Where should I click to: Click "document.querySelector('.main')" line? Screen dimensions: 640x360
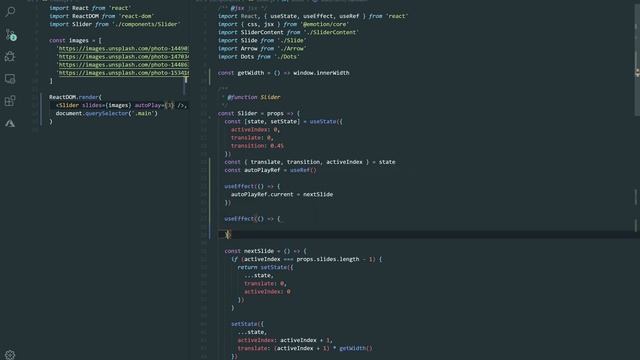pyautogui.click(x=107, y=113)
